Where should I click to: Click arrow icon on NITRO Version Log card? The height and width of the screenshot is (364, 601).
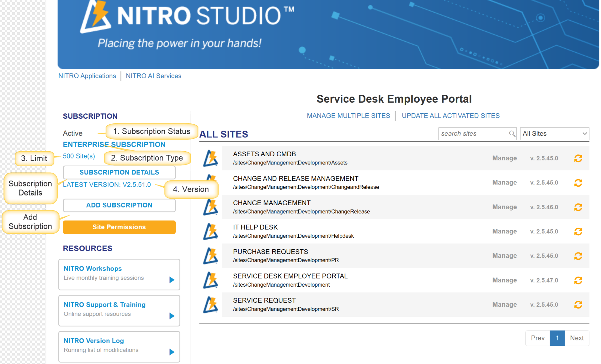(x=172, y=352)
